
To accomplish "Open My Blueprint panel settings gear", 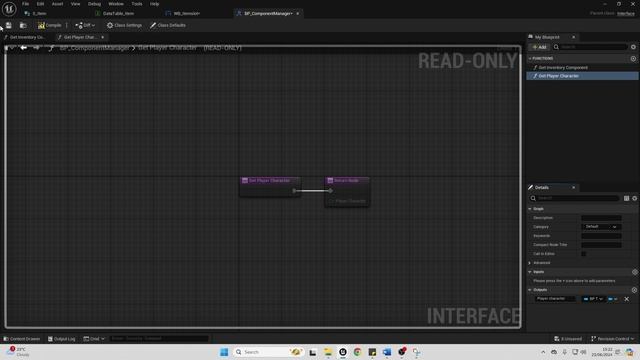I will coord(633,47).
